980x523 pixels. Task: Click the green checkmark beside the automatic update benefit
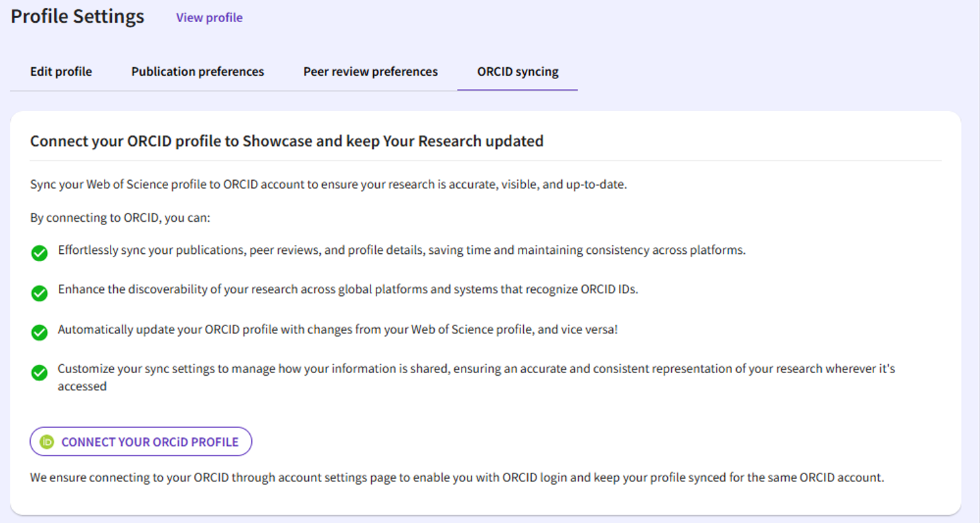point(39,333)
